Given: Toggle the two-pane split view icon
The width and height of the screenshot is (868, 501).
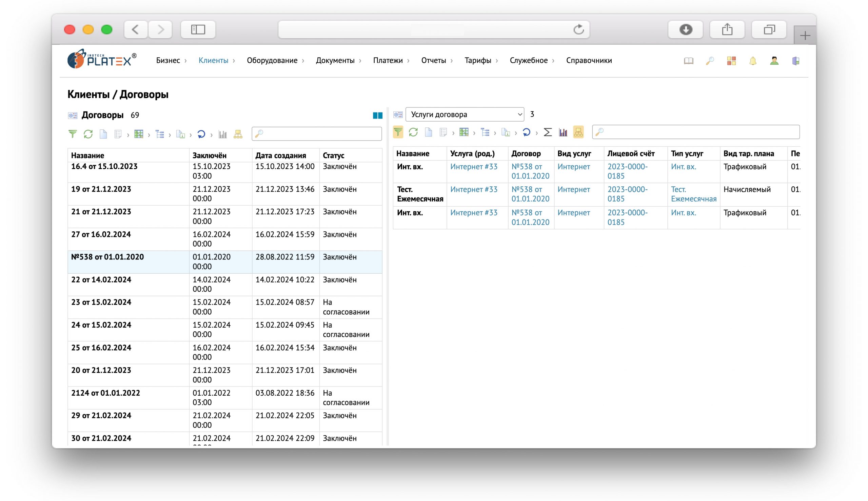Looking at the screenshot, I should pyautogui.click(x=378, y=116).
